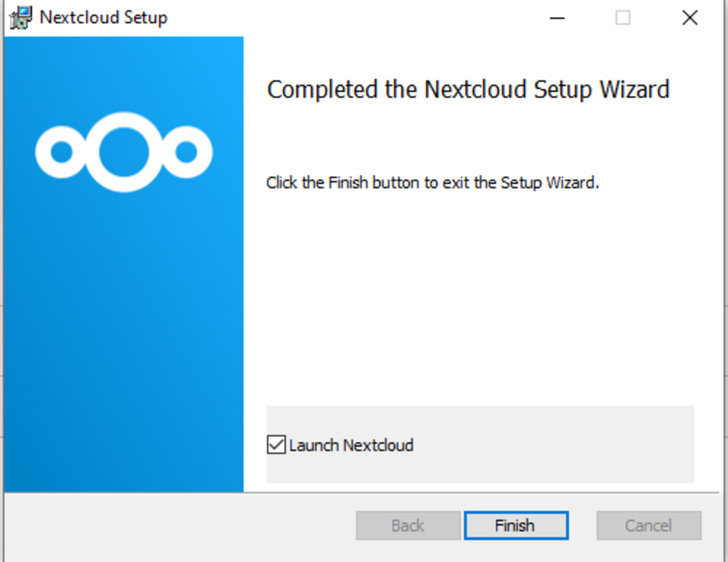Click the footer area left of Back button
The width and height of the screenshot is (728, 562).
(x=182, y=525)
